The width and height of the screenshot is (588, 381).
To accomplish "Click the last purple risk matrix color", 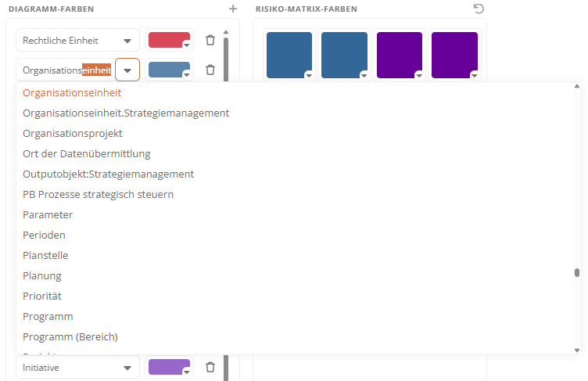I will [x=454, y=55].
